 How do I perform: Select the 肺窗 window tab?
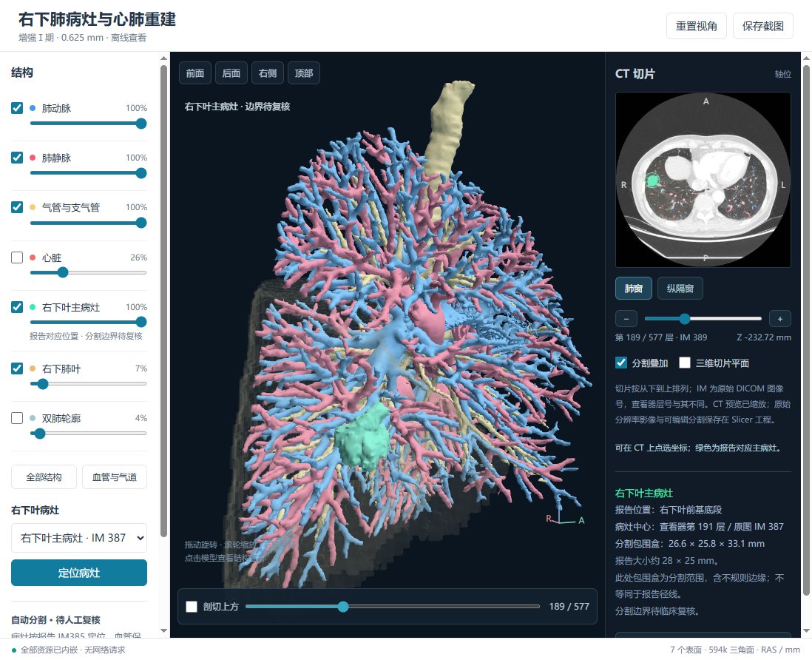click(x=634, y=289)
